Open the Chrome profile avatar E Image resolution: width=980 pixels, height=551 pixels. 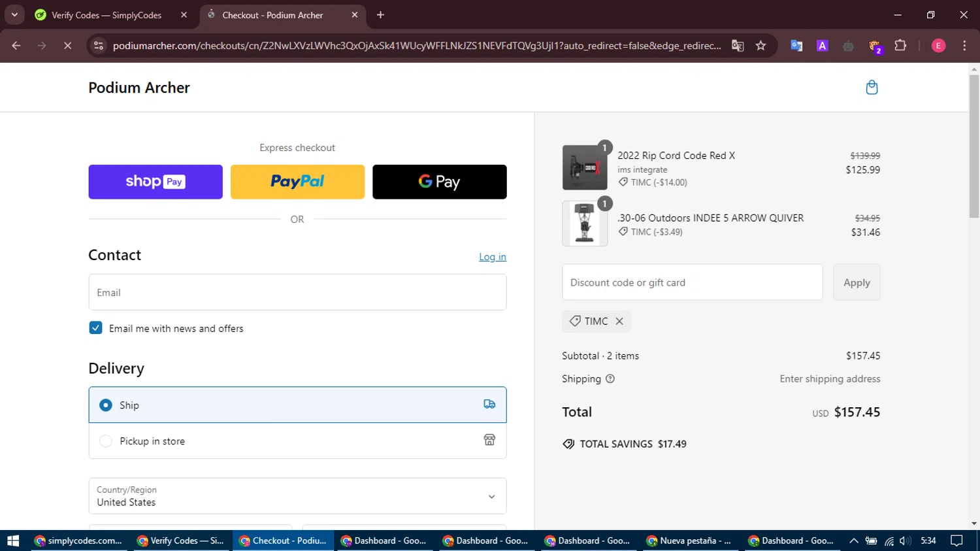(938, 46)
